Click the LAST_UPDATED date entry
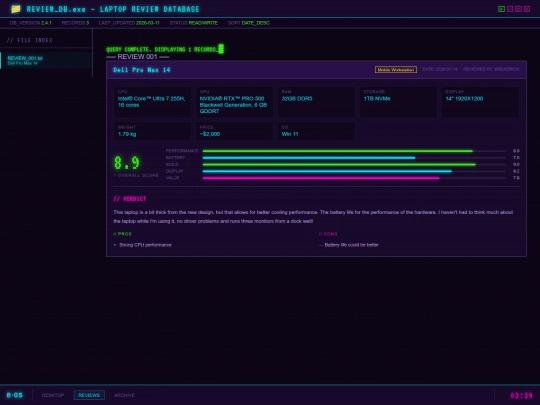 pos(129,23)
